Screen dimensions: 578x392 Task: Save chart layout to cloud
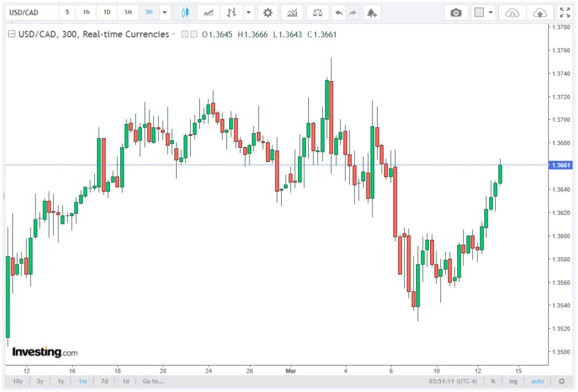(540, 12)
